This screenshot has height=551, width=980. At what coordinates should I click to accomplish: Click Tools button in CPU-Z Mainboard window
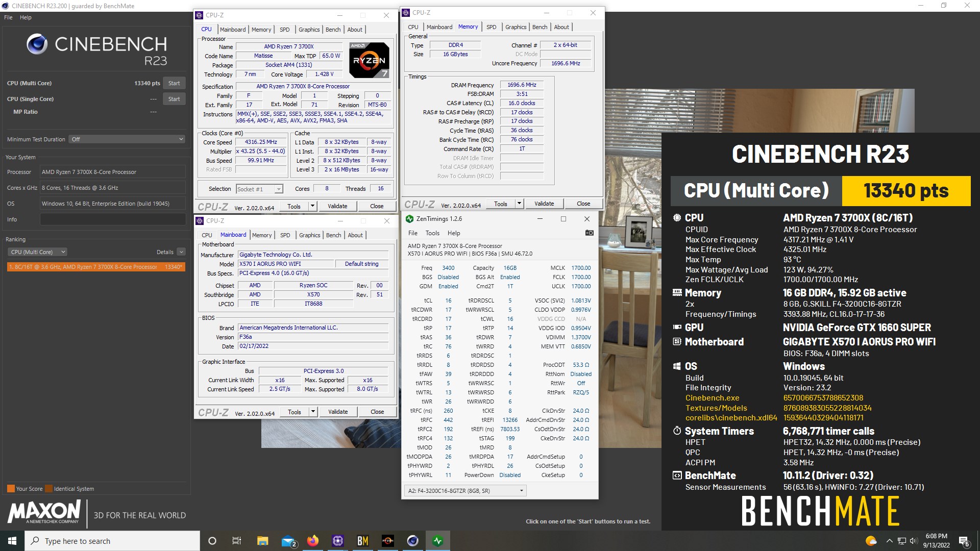(x=295, y=412)
